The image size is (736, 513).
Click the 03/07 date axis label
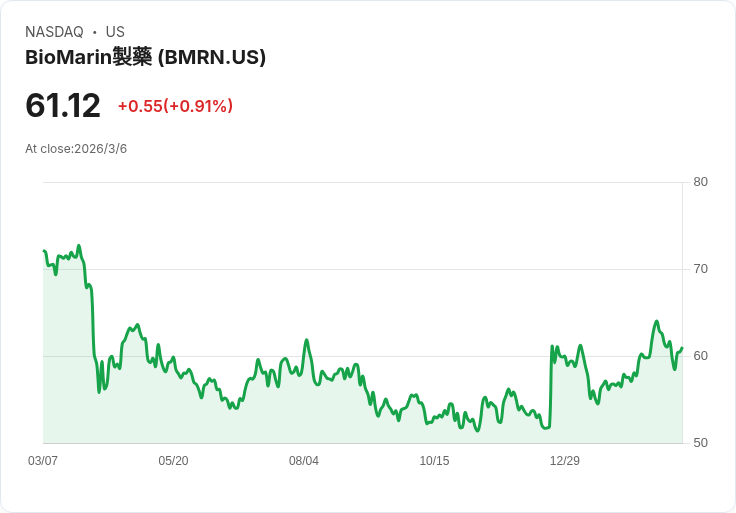[43, 460]
